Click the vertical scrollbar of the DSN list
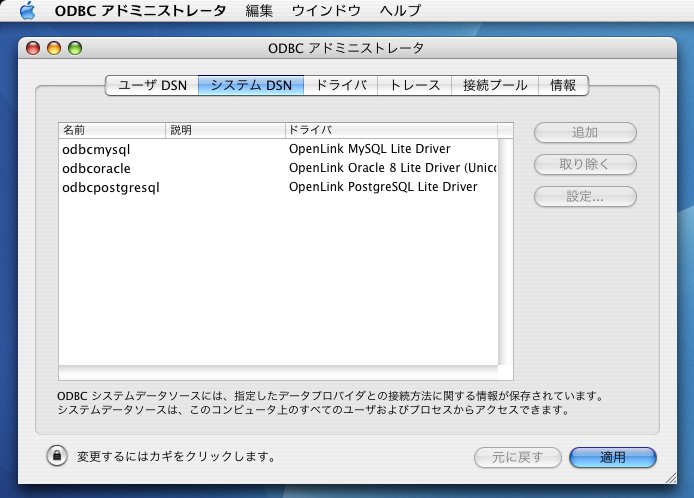 (x=505, y=252)
